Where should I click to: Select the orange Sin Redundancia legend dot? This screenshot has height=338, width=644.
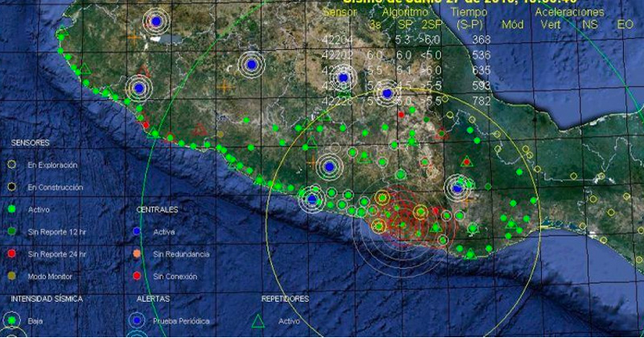pyautogui.click(x=137, y=254)
